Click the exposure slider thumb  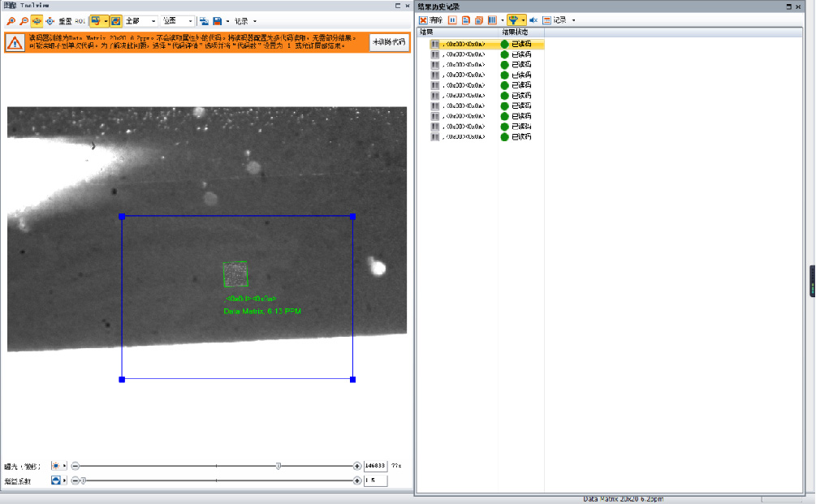click(278, 466)
